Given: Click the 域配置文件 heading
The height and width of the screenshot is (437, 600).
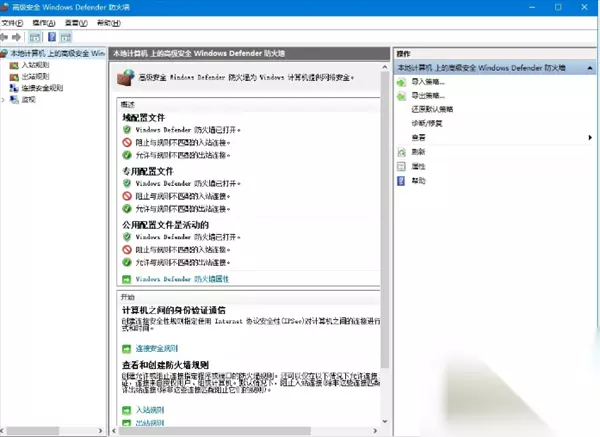Looking at the screenshot, I should 143,118.
